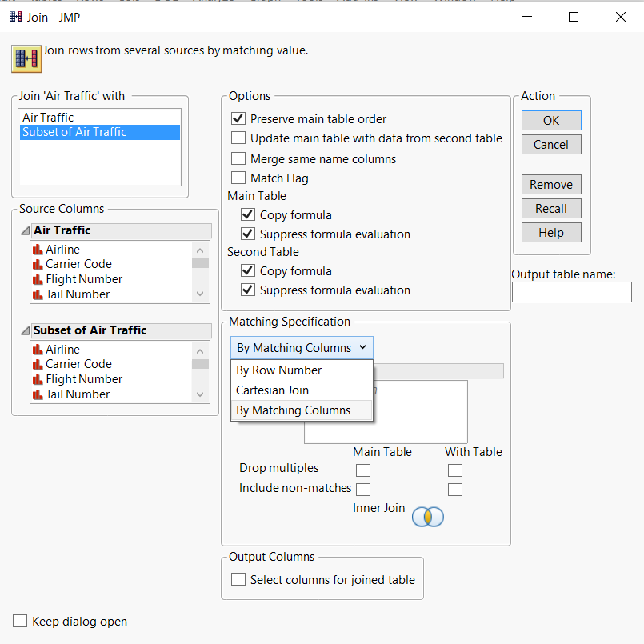Viewport: 644px width, 644px height.
Task: Maximize the Join window
Action: 574,17
